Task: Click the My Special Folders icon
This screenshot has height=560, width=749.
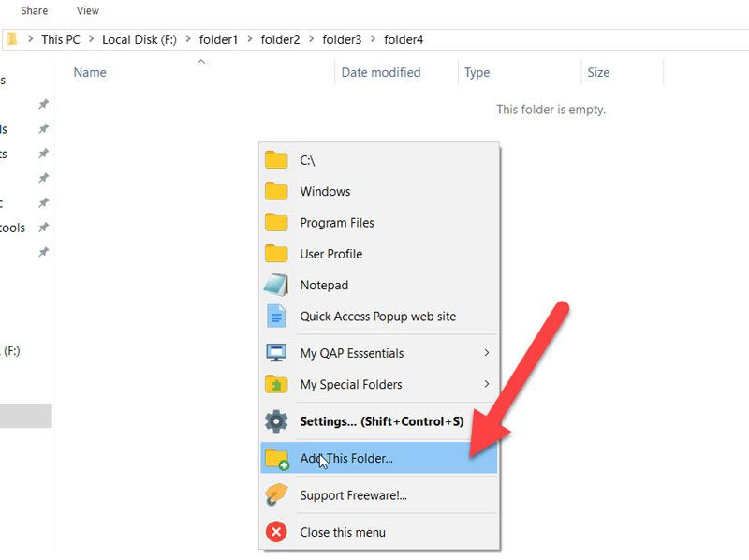Action: tap(276, 384)
